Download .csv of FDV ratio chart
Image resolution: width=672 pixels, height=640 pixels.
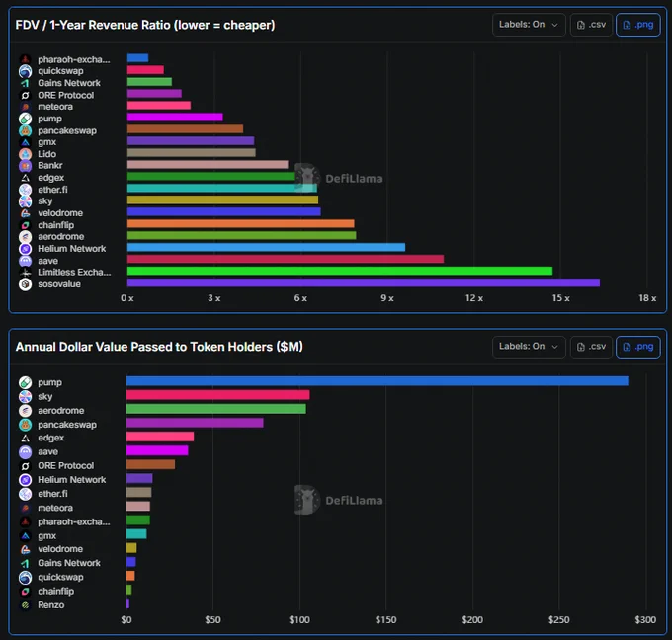pyautogui.click(x=591, y=25)
